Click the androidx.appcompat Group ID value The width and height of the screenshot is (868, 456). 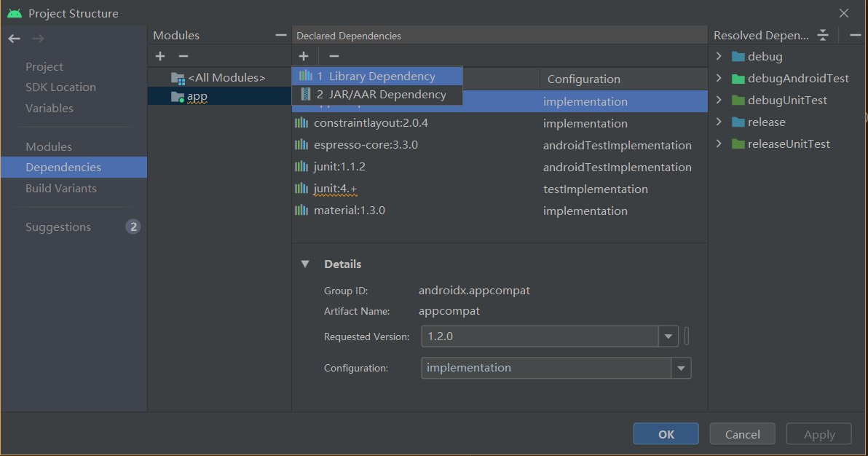coord(474,291)
